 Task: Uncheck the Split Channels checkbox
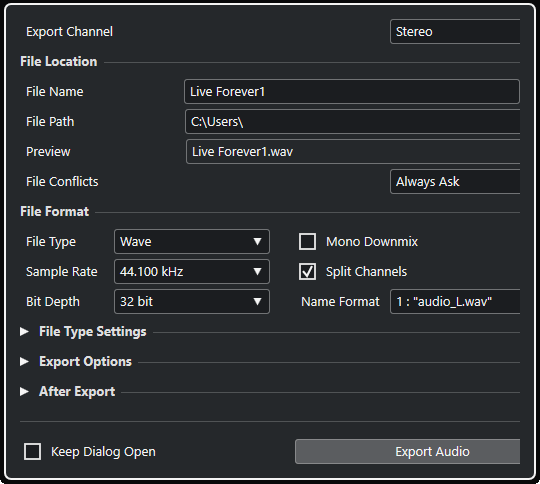pyautogui.click(x=307, y=271)
